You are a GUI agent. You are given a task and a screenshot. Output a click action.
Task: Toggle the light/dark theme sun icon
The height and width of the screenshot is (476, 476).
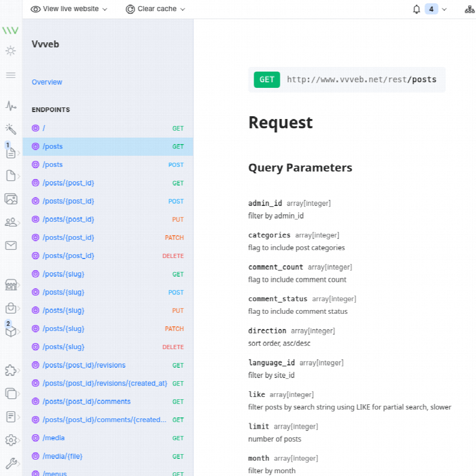pyautogui.click(x=11, y=51)
